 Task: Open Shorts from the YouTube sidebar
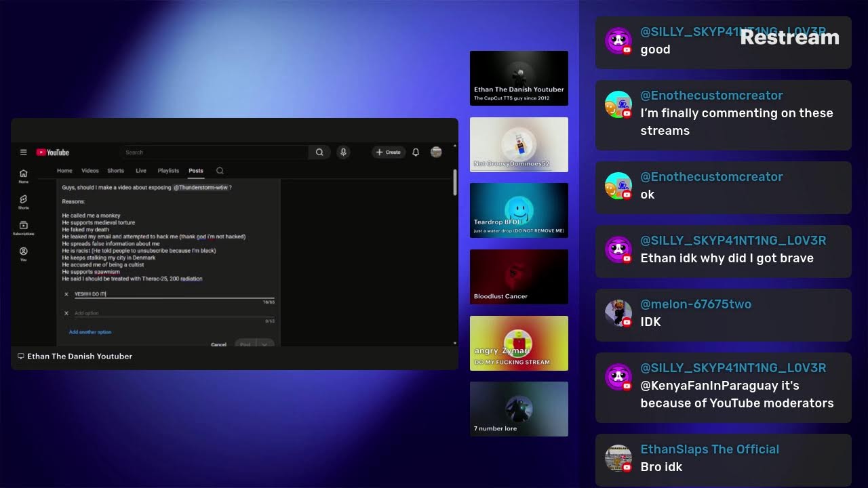(x=23, y=202)
